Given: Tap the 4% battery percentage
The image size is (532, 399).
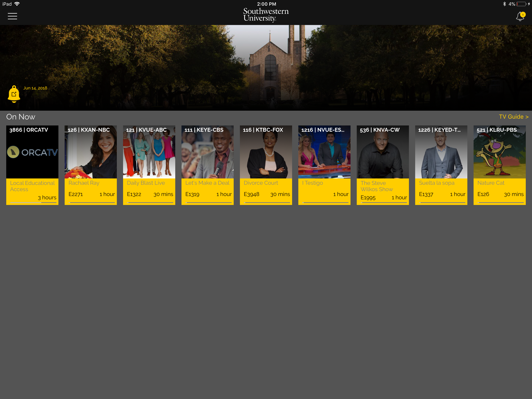Looking at the screenshot, I should (512, 4).
